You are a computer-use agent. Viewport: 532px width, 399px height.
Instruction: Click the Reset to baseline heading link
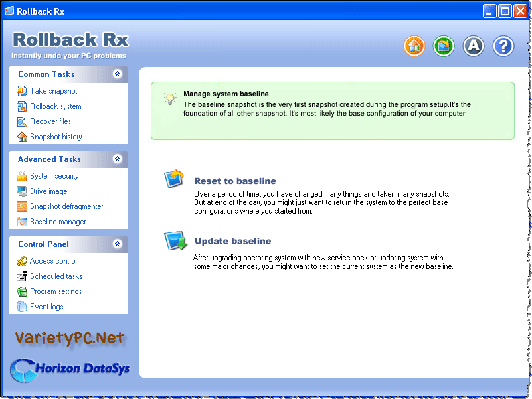click(x=234, y=181)
